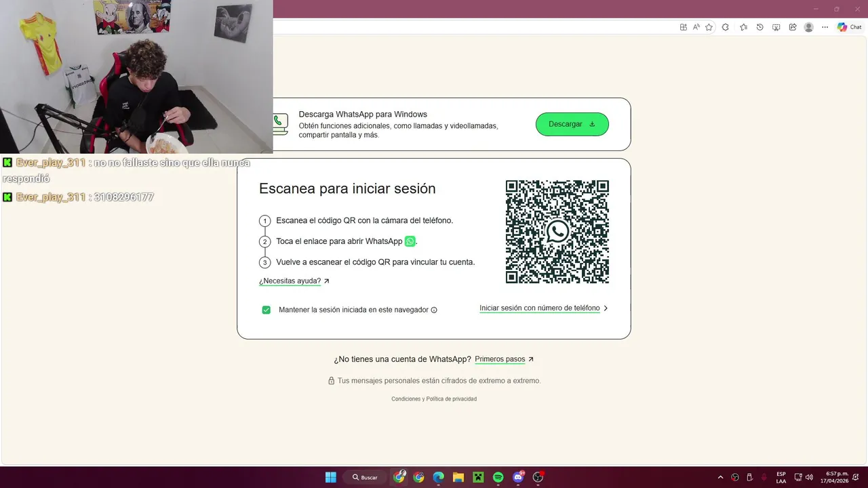The width and height of the screenshot is (868, 488).
Task: Expand the hidden system tray icons chevron
Action: click(x=720, y=477)
